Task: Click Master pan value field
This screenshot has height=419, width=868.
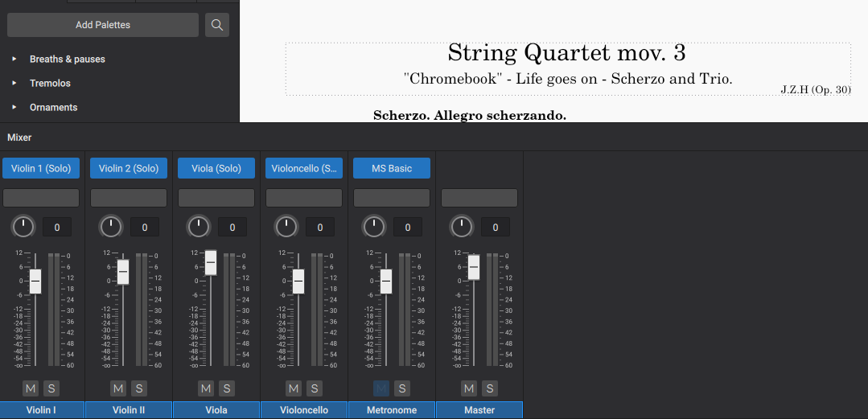Action: pyautogui.click(x=496, y=227)
